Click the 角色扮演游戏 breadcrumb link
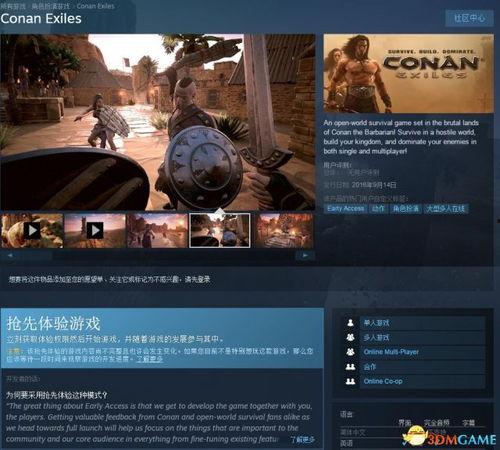 point(51,6)
